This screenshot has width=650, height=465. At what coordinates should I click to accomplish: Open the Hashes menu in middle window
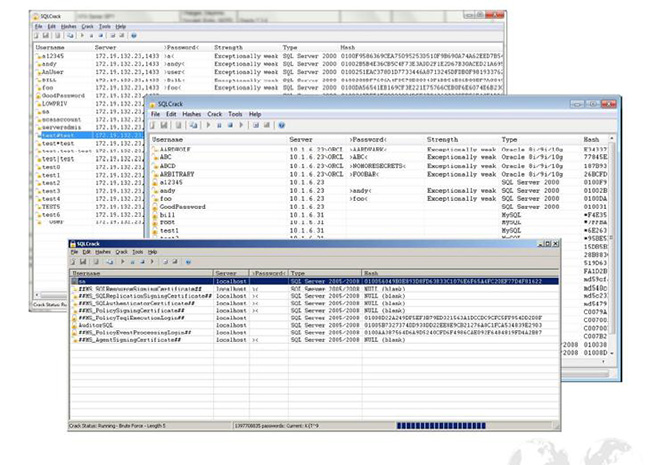(x=192, y=114)
